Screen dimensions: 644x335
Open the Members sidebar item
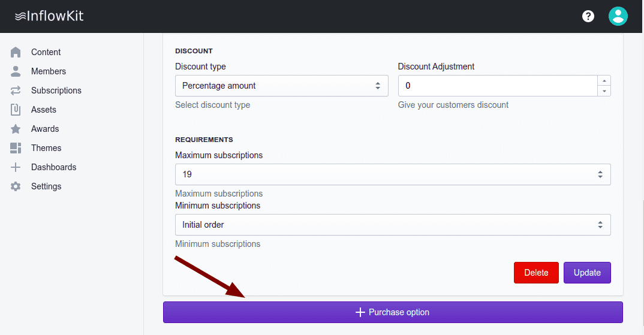(x=49, y=71)
